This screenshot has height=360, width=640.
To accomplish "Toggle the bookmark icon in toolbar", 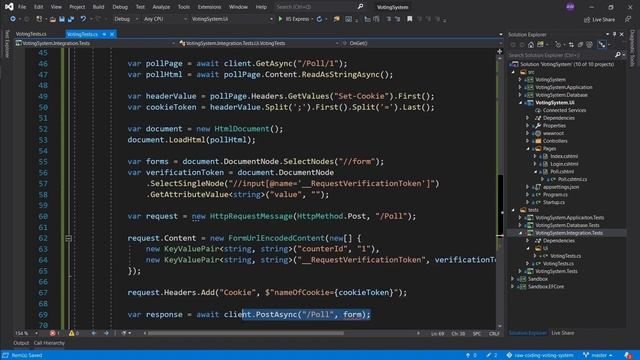I will pos(409,19).
